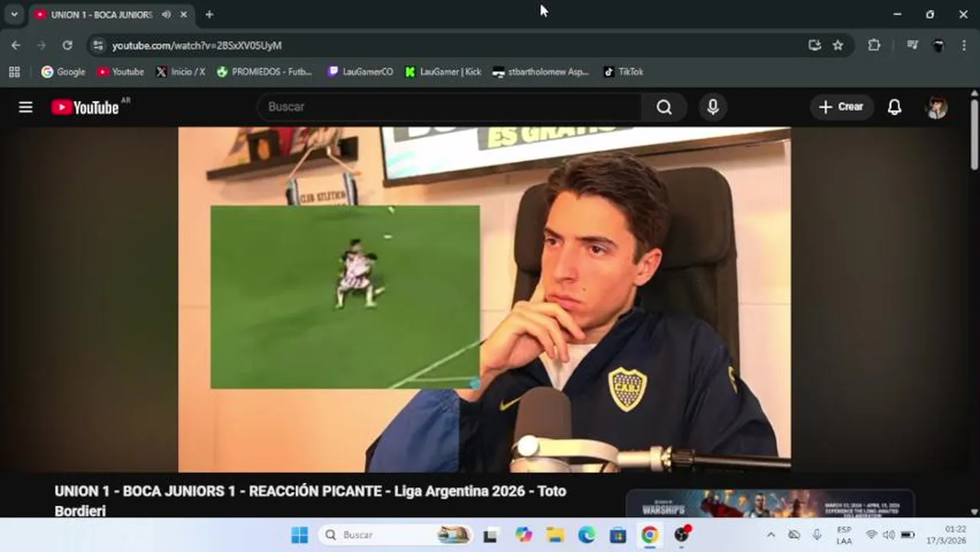Open the Chrome profile avatar

tap(938, 45)
